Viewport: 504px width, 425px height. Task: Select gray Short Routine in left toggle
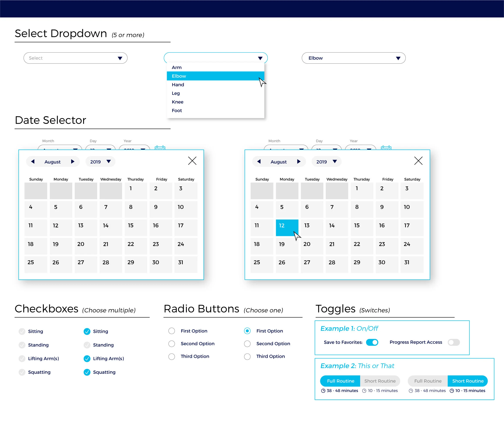[380, 381]
